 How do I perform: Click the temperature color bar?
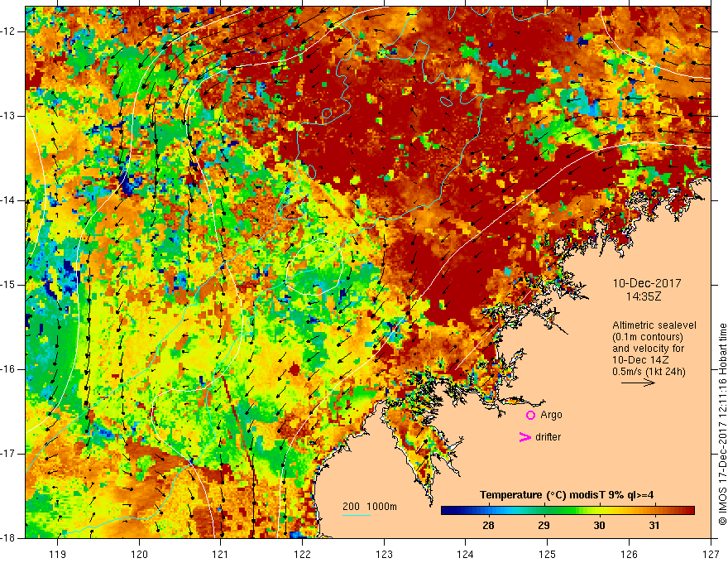pyautogui.click(x=568, y=511)
